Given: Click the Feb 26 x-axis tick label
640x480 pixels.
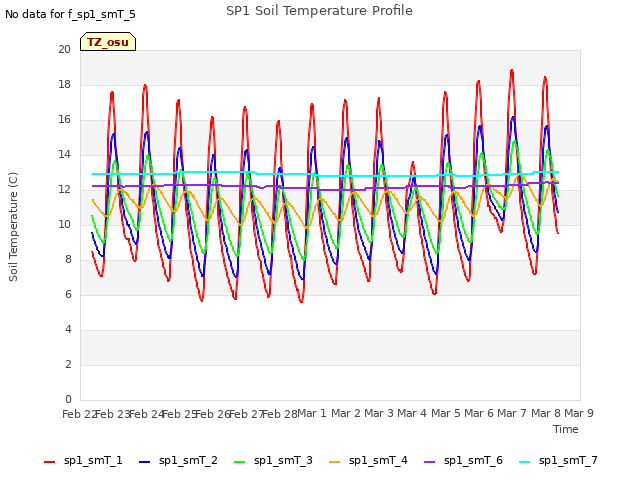Looking at the screenshot, I should point(213,414).
